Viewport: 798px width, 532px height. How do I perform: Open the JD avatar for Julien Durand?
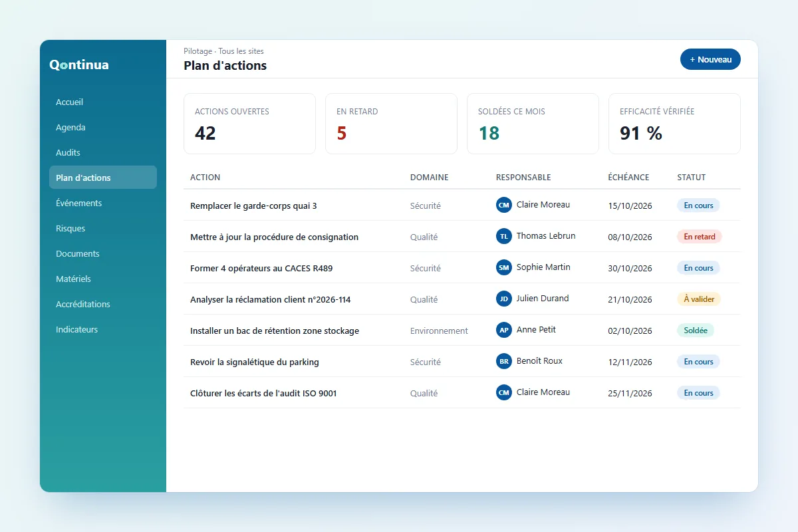(x=504, y=299)
